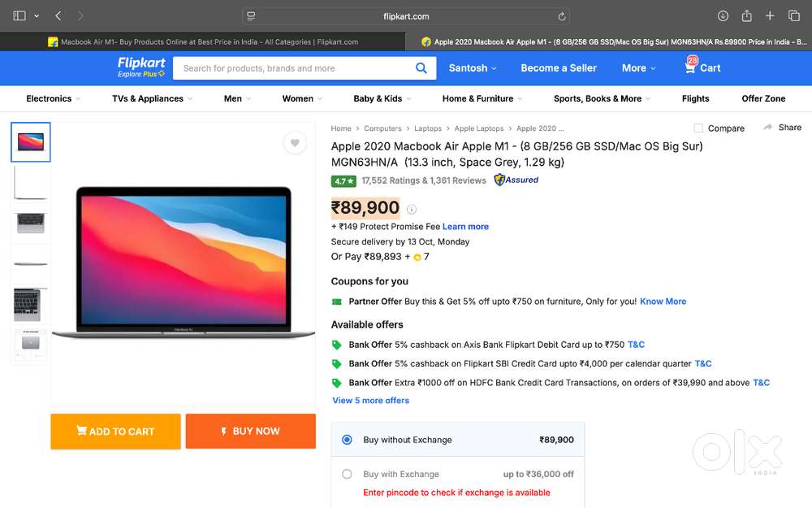The width and height of the screenshot is (812, 508).
Task: Open new tab with plus icon
Action: 770,16
